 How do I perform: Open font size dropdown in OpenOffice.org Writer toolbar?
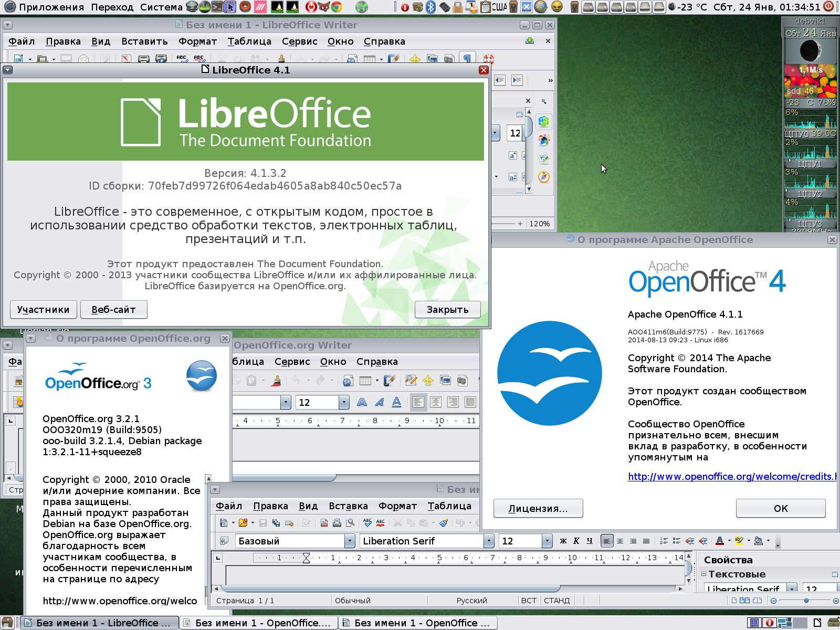[344, 402]
